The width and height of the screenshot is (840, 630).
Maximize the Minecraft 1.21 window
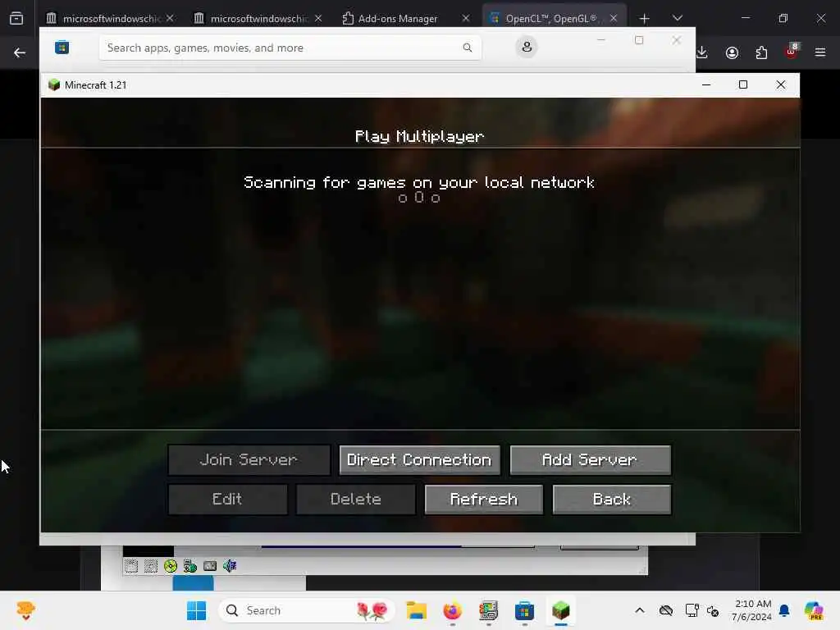pyautogui.click(x=743, y=84)
